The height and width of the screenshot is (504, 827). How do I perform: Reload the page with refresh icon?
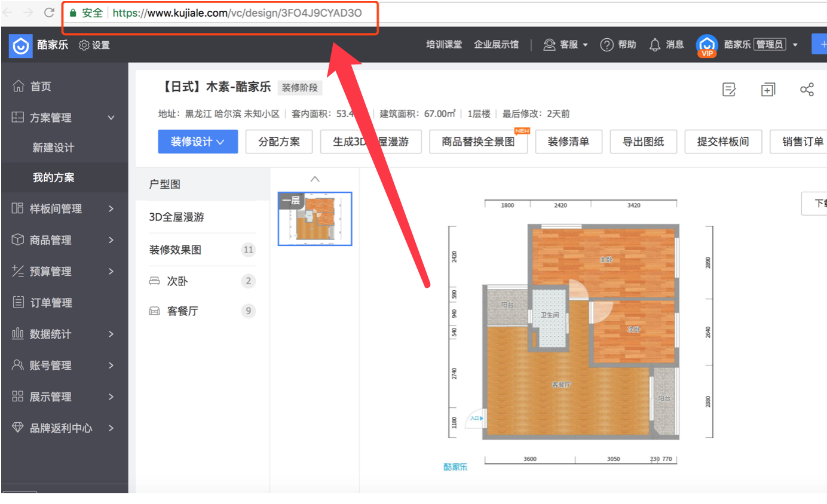[50, 13]
